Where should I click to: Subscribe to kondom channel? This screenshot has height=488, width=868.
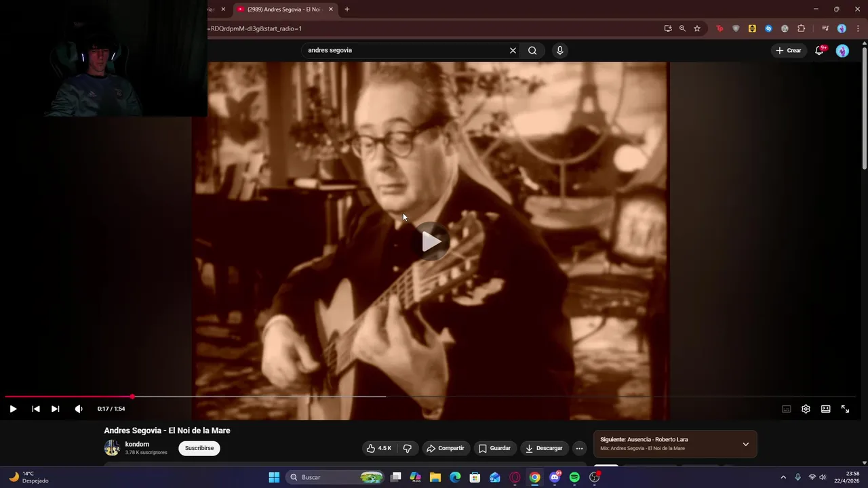tap(199, 448)
